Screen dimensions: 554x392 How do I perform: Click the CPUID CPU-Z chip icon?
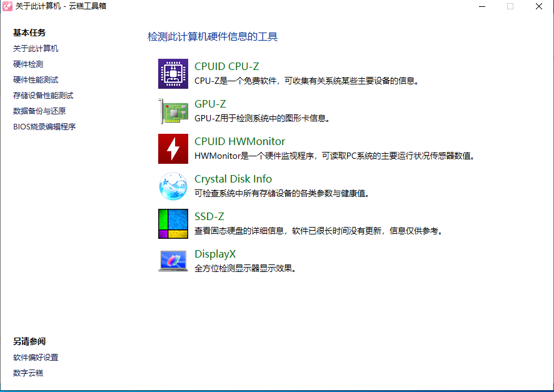tap(173, 74)
